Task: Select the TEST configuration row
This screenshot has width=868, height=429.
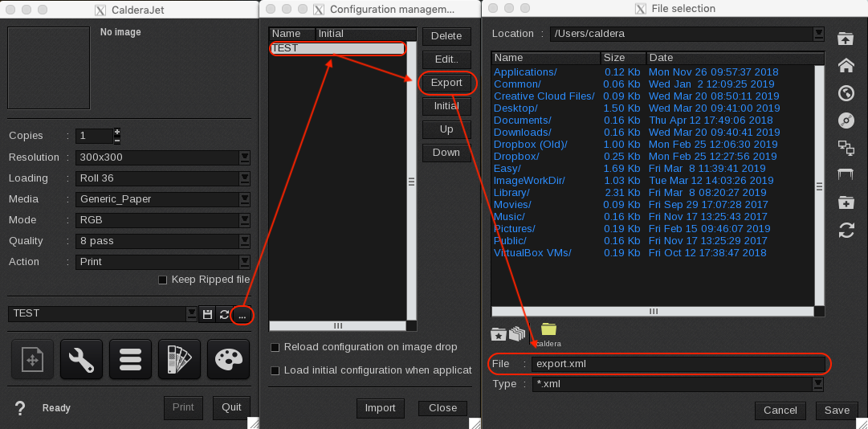Action: pos(337,48)
